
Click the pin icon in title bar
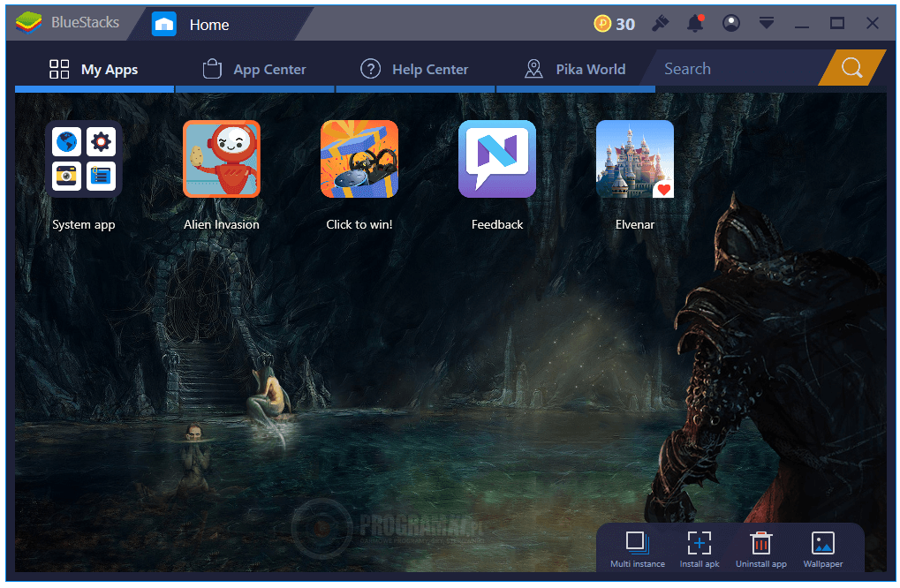point(661,24)
